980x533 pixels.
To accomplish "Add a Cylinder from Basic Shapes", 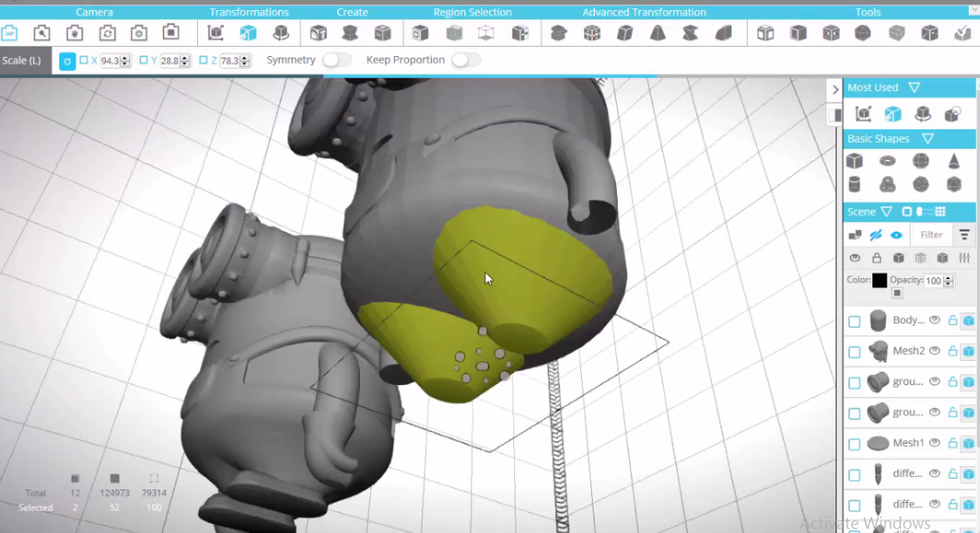I will click(855, 185).
